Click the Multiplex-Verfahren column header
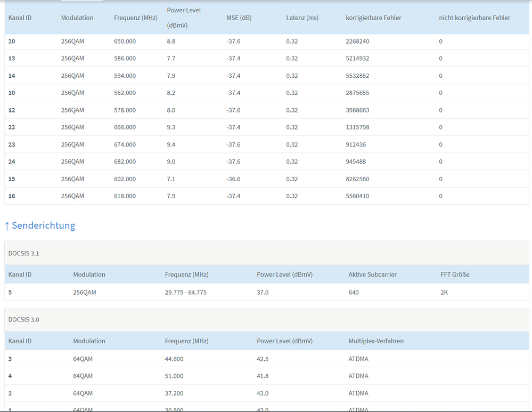532x412 pixels. 376,341
